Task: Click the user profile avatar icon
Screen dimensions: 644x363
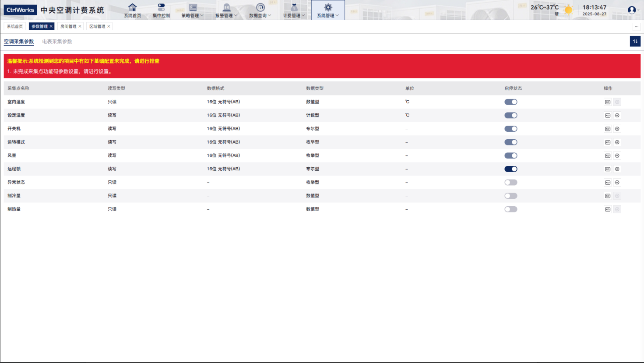Action: click(631, 10)
